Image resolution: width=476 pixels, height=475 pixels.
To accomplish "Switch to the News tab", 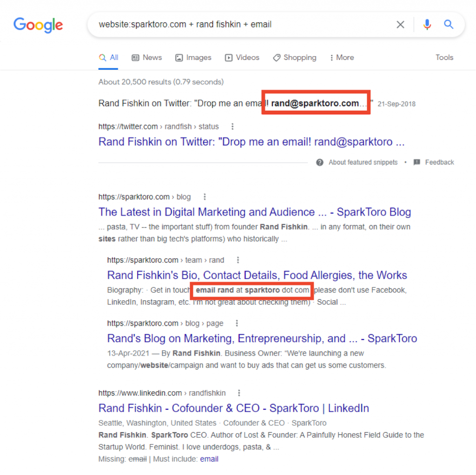I will (147, 58).
